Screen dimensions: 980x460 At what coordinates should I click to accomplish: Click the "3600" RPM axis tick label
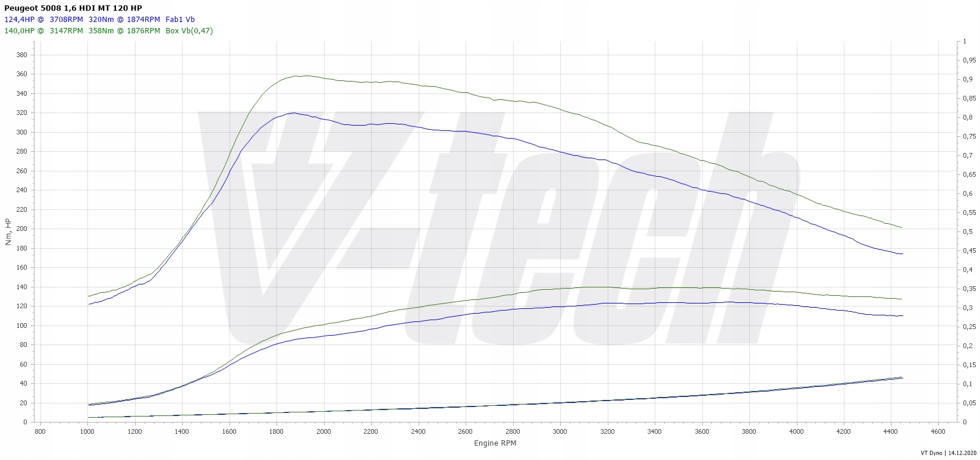702,431
